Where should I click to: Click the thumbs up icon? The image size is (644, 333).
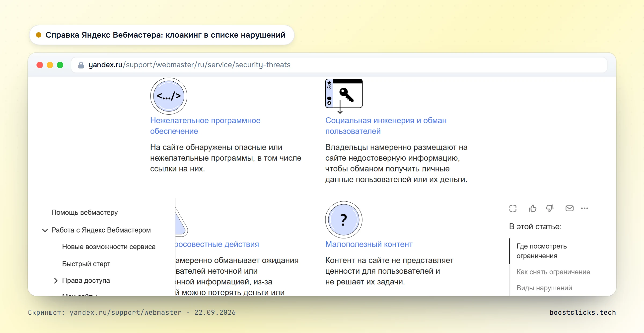(x=533, y=208)
